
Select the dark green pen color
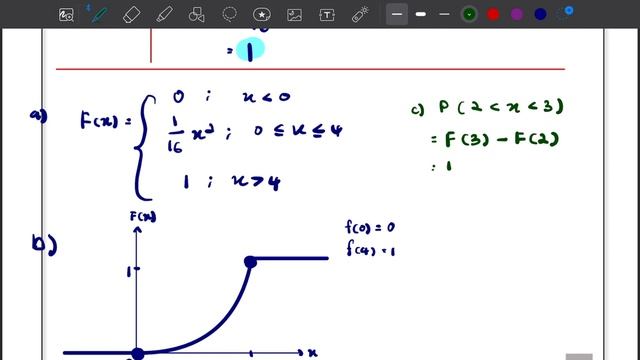tap(469, 15)
